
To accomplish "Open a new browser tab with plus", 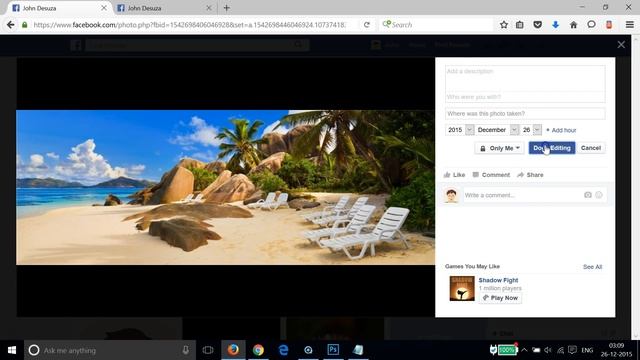I will (x=227, y=8).
